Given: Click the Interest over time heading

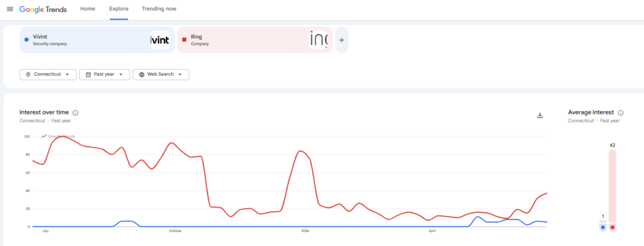Looking at the screenshot, I should click(x=44, y=113).
